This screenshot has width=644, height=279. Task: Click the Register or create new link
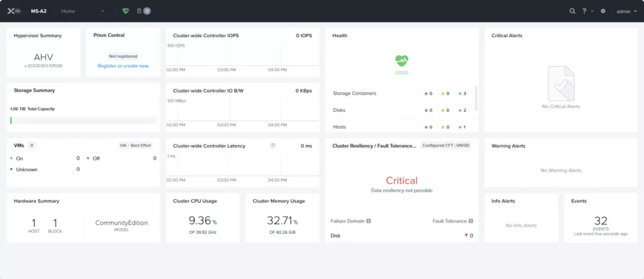click(x=123, y=66)
